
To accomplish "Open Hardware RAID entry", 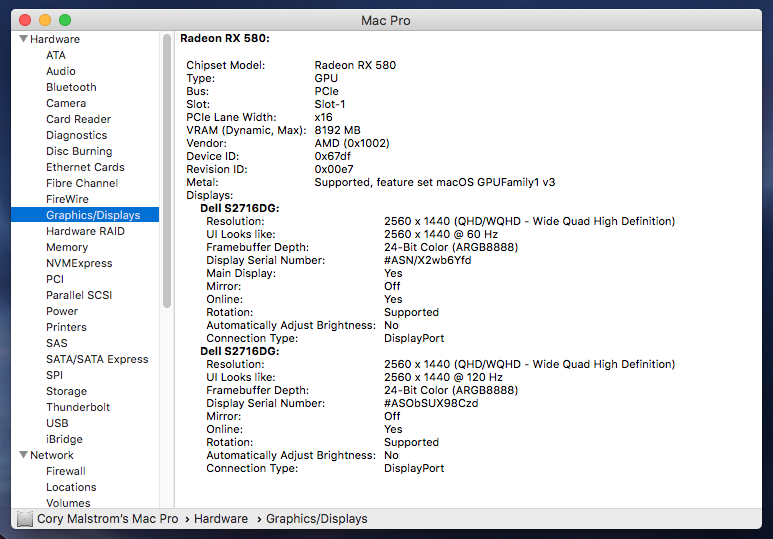I will [85, 231].
